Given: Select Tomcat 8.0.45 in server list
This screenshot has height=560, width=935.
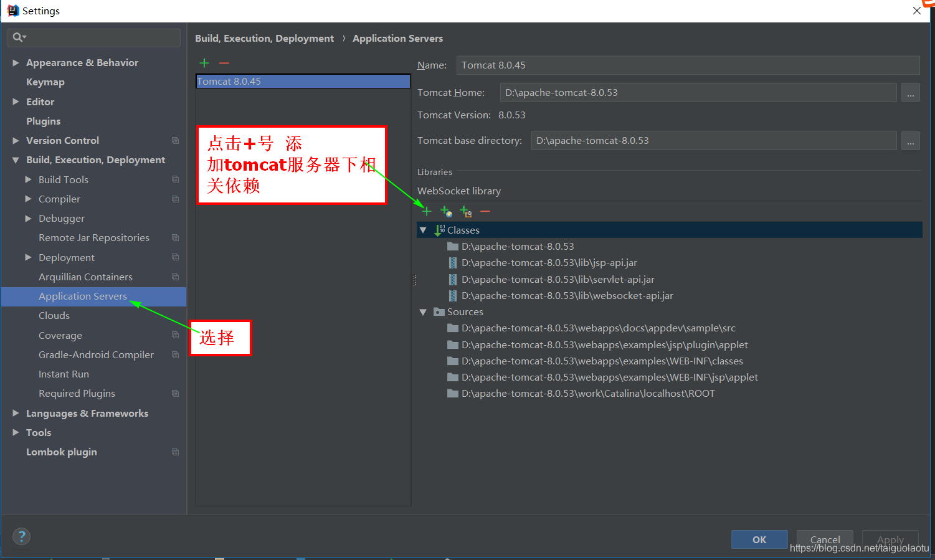Looking at the screenshot, I should pos(303,82).
